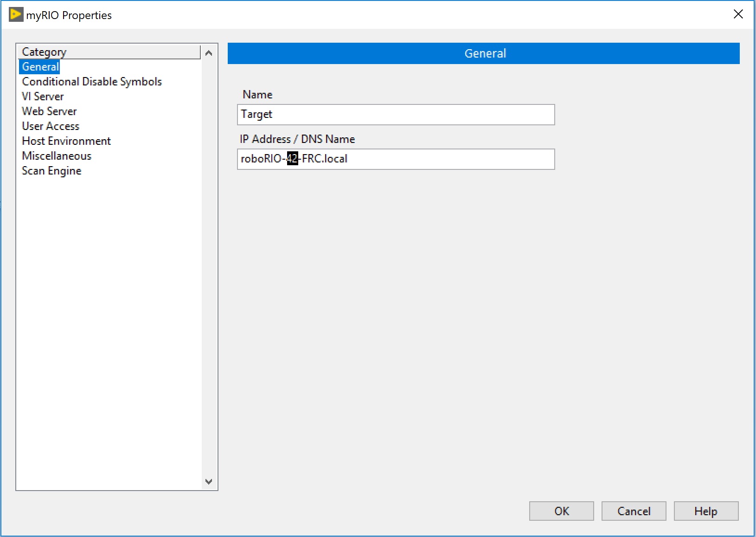
Task: Open the Scan Engine category
Action: pos(51,171)
